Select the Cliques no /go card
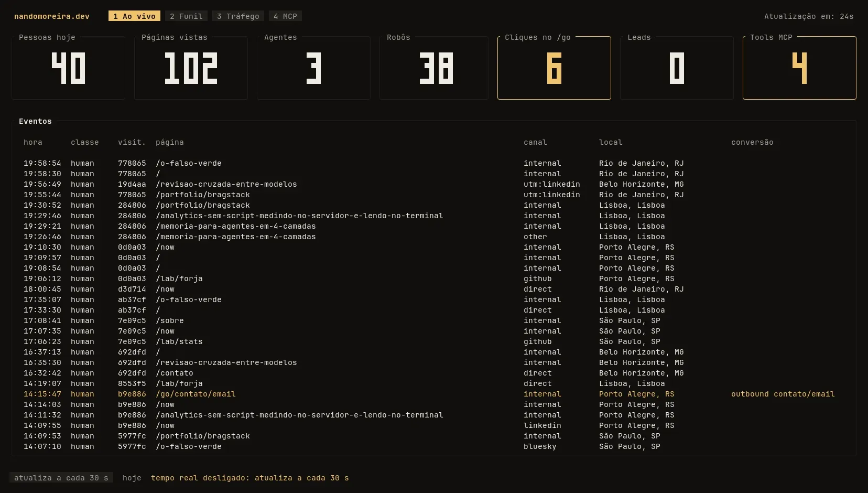Screen dimensions: 868x493 [x=554, y=68]
